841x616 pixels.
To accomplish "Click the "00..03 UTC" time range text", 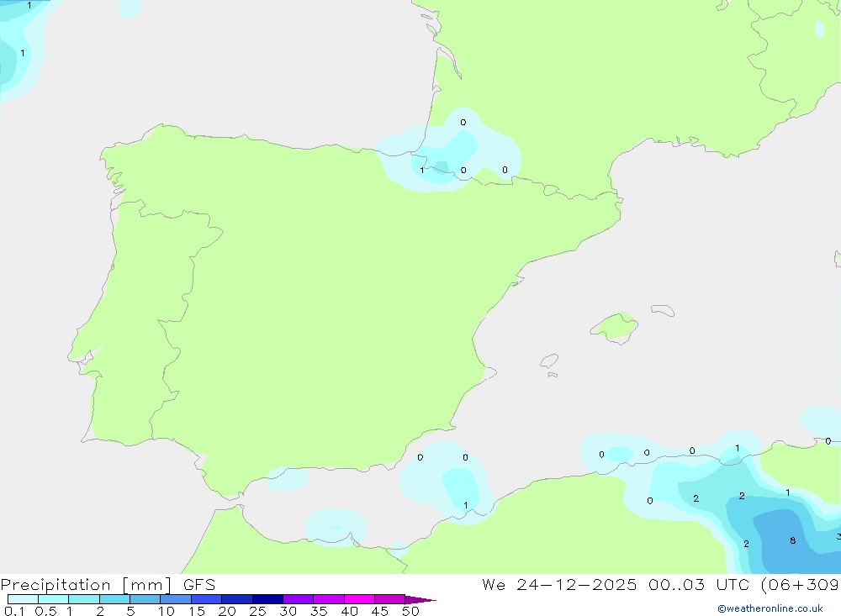I will (x=698, y=585).
